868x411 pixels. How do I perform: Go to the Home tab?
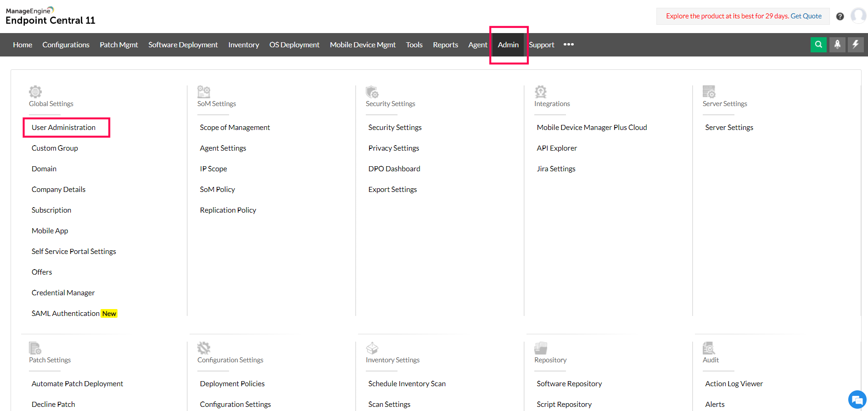tap(22, 45)
